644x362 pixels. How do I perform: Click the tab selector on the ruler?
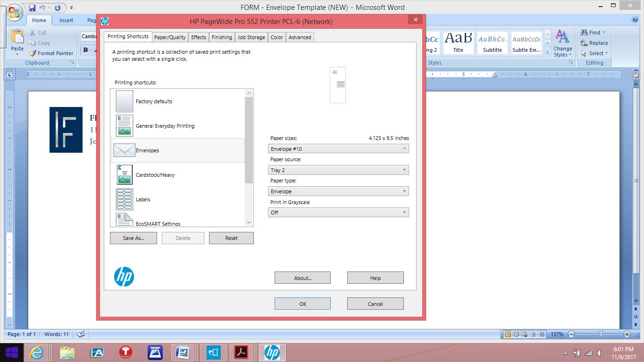click(x=10, y=74)
